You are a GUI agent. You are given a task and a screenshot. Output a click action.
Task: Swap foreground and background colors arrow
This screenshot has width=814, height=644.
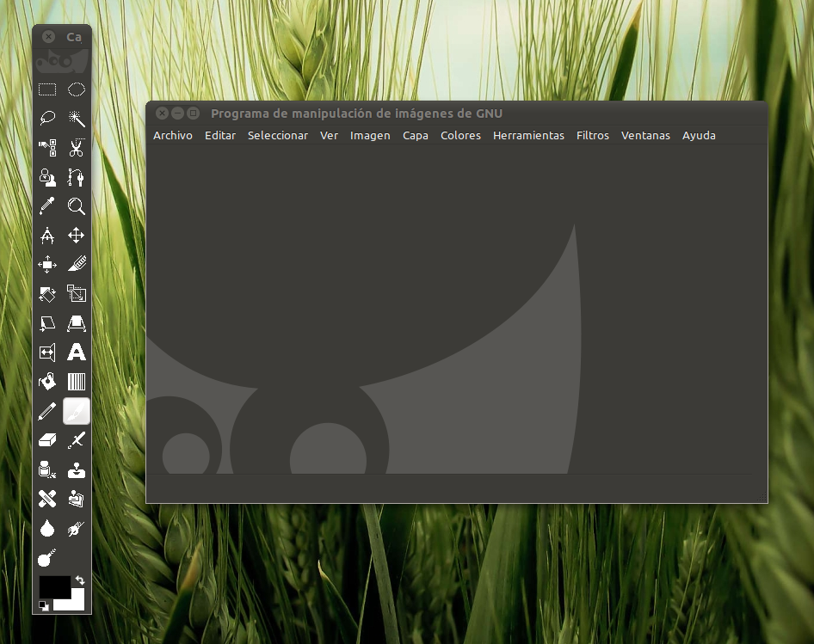click(x=80, y=580)
